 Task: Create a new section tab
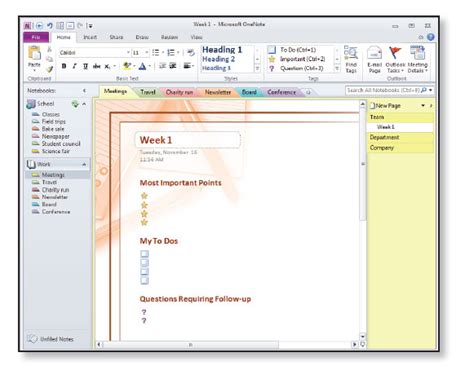[x=308, y=92]
